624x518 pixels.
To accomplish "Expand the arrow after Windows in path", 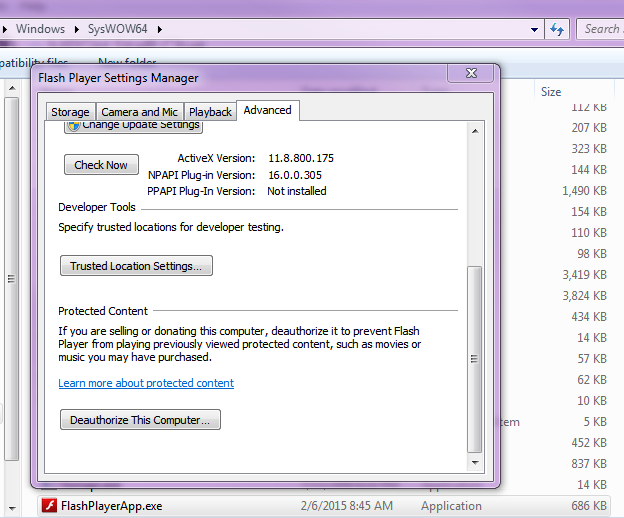I will (x=77, y=29).
